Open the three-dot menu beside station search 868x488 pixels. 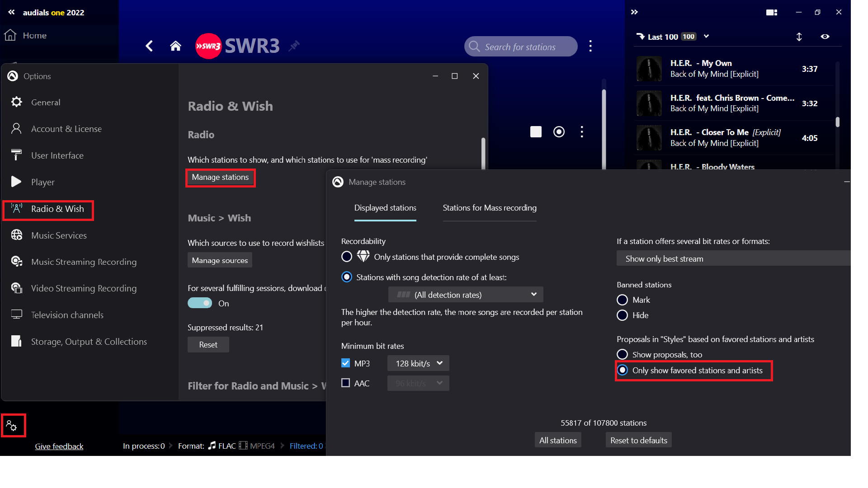(590, 46)
